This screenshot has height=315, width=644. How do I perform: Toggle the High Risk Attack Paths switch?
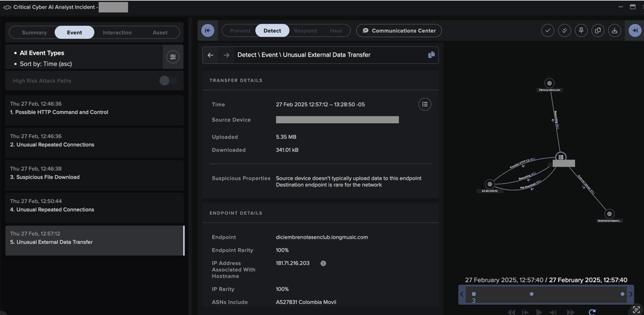(168, 81)
